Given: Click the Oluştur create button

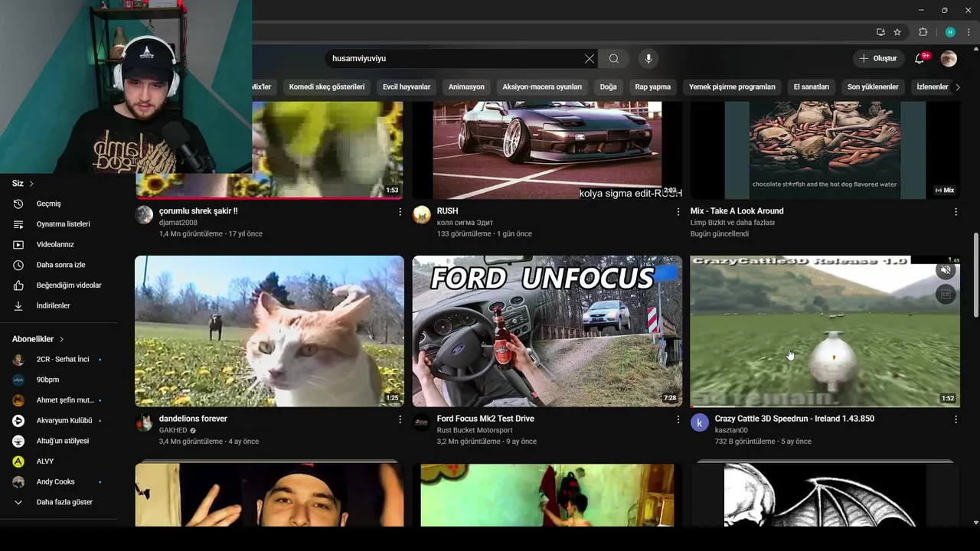Looking at the screenshot, I should [878, 59].
